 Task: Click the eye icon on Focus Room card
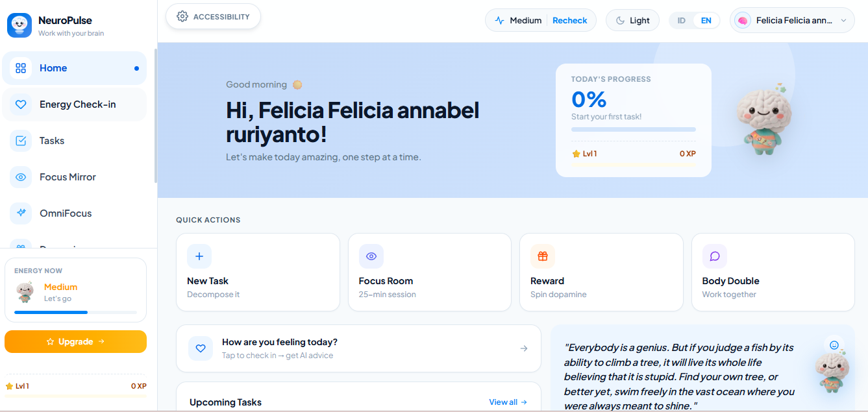371,256
